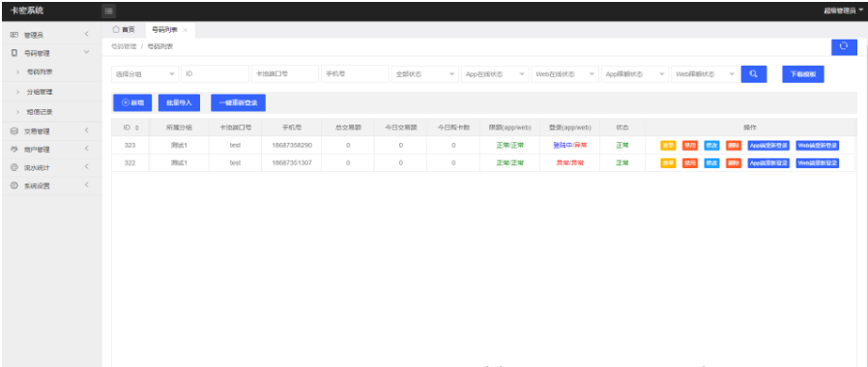Toggle the sidebar collapse hamburger icon

[x=109, y=11]
